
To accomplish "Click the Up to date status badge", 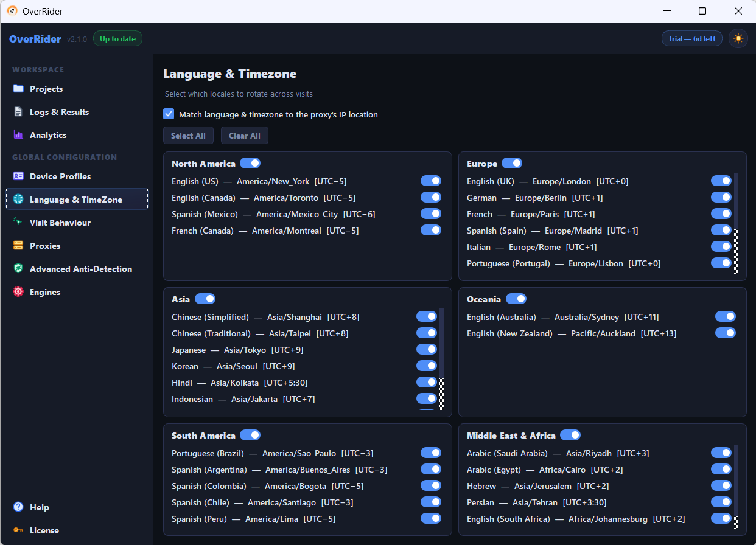I will coord(117,39).
